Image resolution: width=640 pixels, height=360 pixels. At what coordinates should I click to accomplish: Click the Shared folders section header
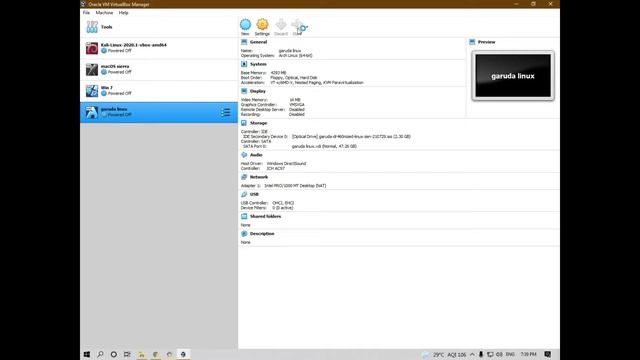265,216
